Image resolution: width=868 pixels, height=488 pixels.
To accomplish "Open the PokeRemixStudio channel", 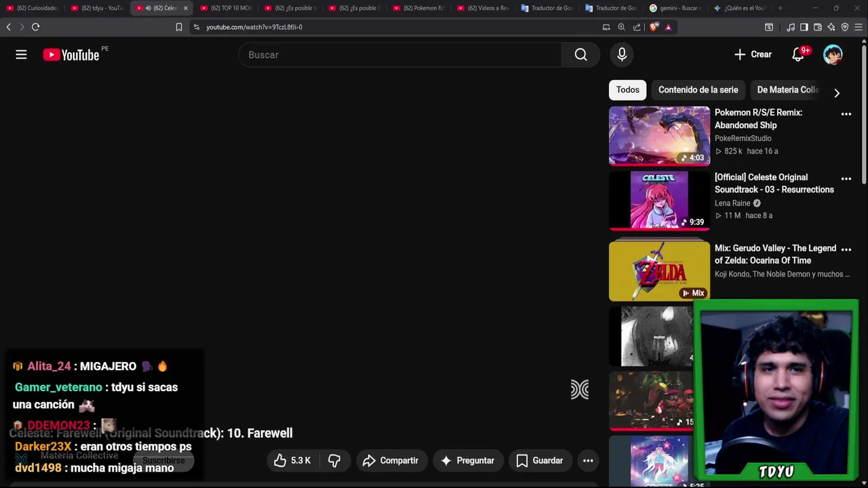I will pyautogui.click(x=743, y=138).
